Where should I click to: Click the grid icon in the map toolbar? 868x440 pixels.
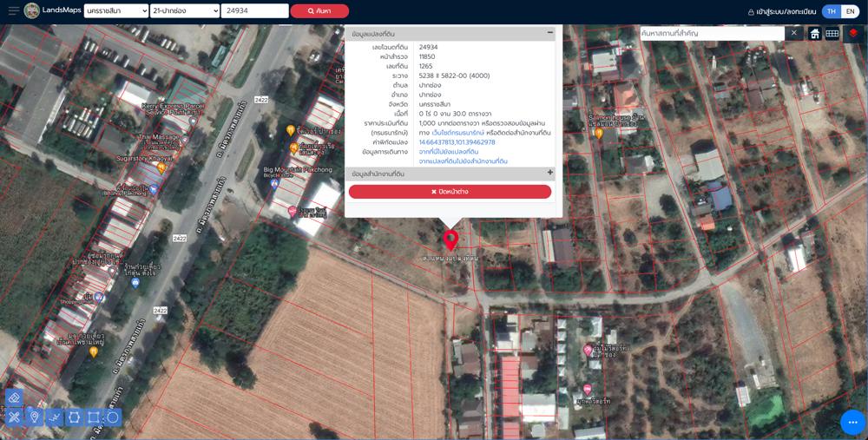[832, 34]
